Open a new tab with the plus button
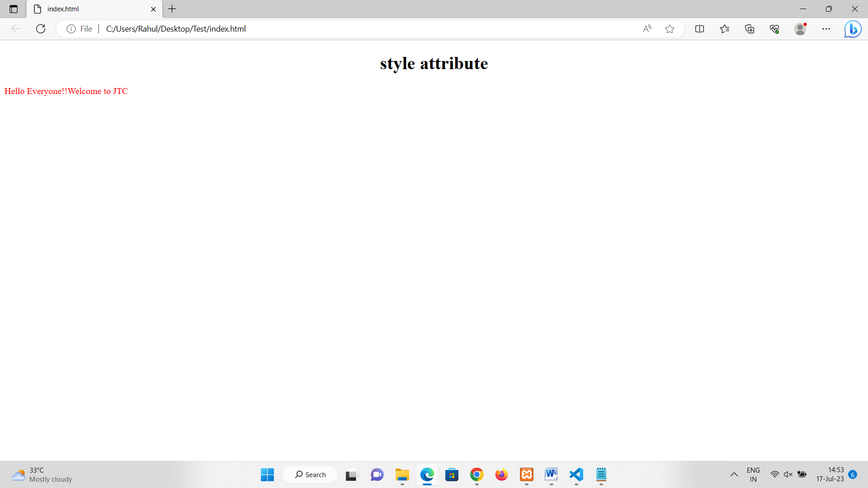Screen dimensions: 868x488 tap(172, 9)
